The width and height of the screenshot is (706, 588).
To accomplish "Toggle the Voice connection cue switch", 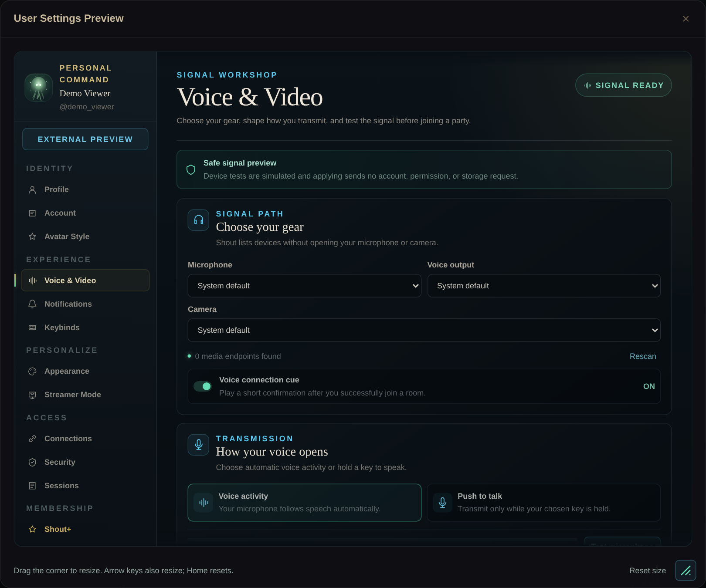I will (x=203, y=386).
